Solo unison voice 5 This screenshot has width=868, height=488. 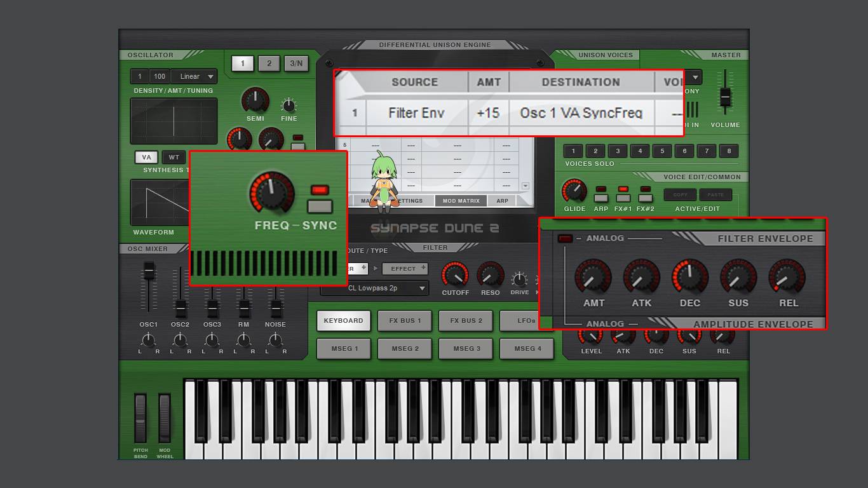pos(662,151)
